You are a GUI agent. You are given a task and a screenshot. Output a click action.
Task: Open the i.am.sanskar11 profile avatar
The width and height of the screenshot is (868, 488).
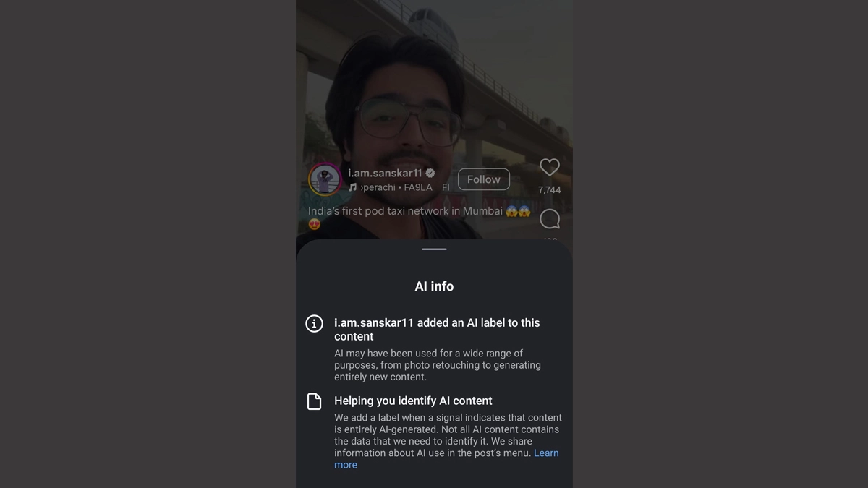(x=325, y=179)
